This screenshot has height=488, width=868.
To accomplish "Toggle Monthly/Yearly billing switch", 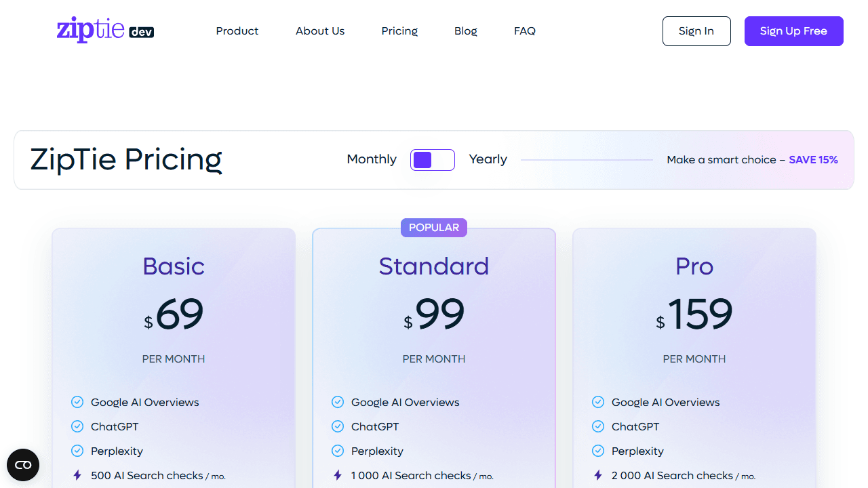I will [x=433, y=160].
